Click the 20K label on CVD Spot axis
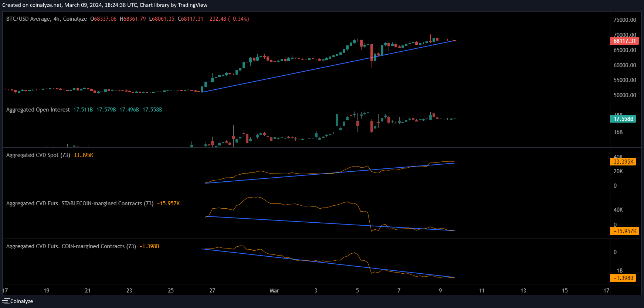This screenshot has width=644, height=308. point(618,171)
